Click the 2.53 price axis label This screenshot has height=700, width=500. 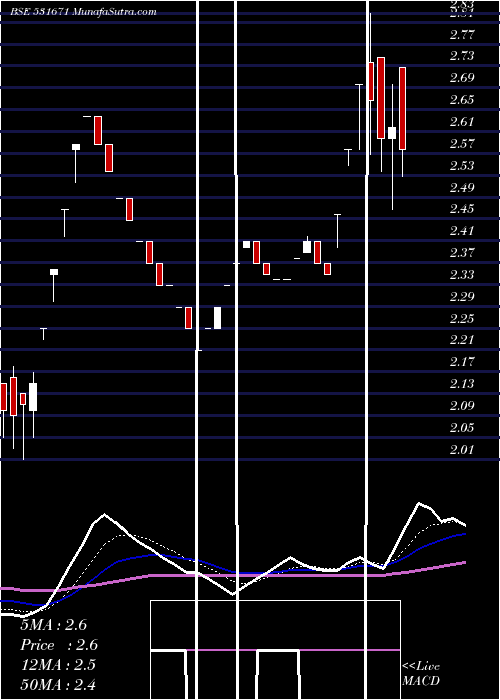(462, 166)
